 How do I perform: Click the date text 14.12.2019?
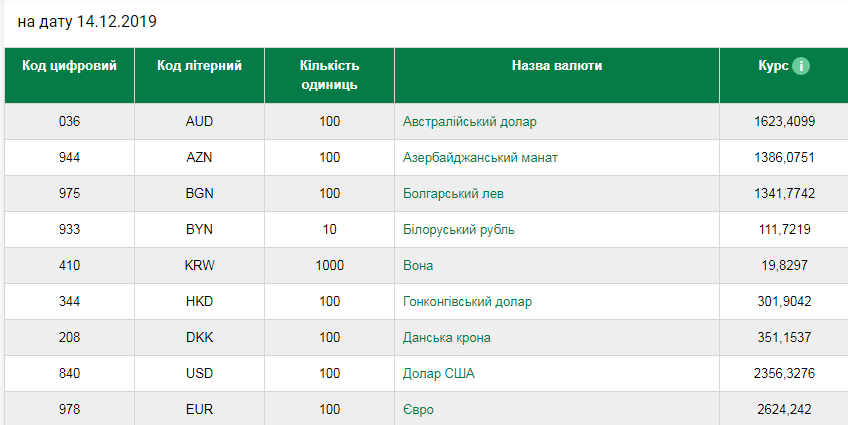click(117, 22)
